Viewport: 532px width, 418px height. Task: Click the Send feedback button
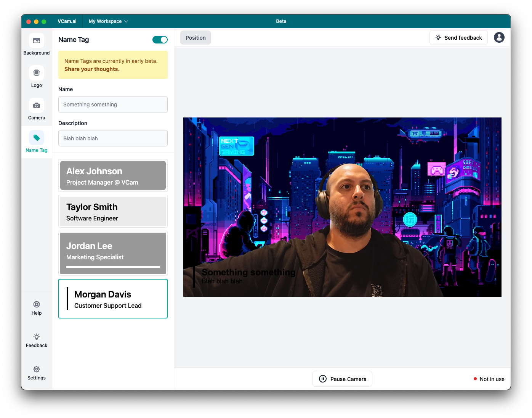(458, 38)
